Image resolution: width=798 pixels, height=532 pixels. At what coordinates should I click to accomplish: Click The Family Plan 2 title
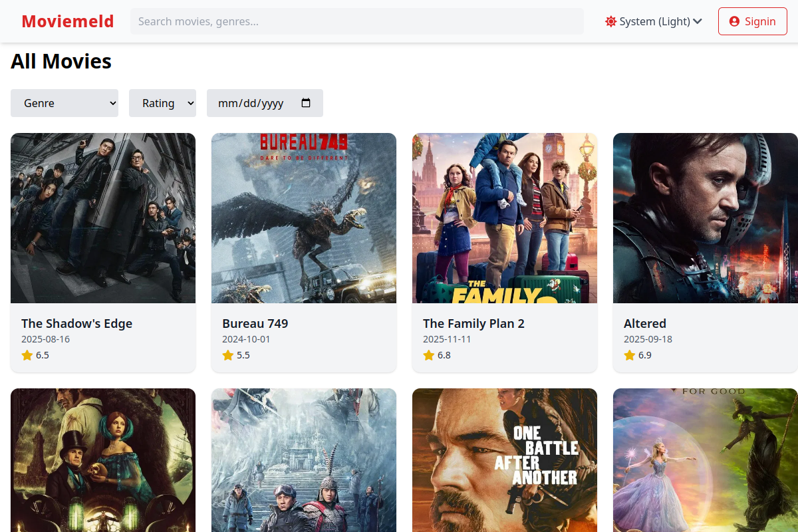tap(473, 323)
